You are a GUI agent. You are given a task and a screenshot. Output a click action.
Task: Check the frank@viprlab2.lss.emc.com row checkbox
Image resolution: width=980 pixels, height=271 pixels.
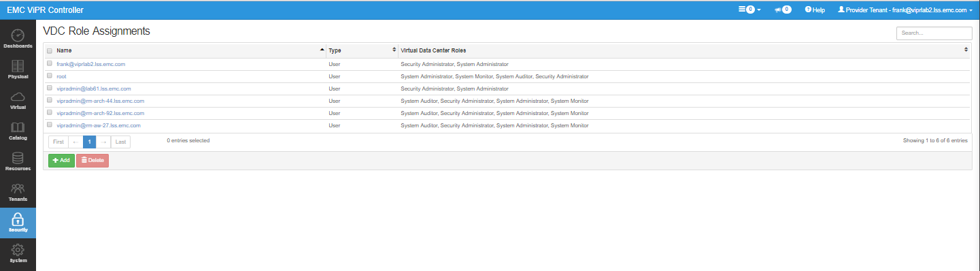point(49,63)
